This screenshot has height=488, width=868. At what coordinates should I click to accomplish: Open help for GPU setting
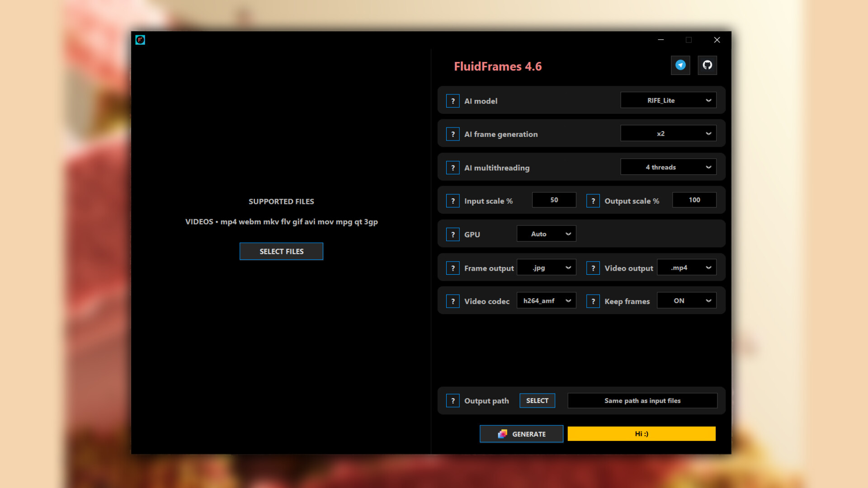[453, 234]
